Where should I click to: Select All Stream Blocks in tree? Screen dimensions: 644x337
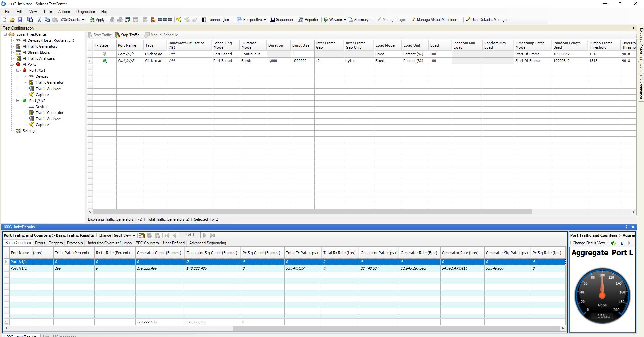click(x=36, y=52)
